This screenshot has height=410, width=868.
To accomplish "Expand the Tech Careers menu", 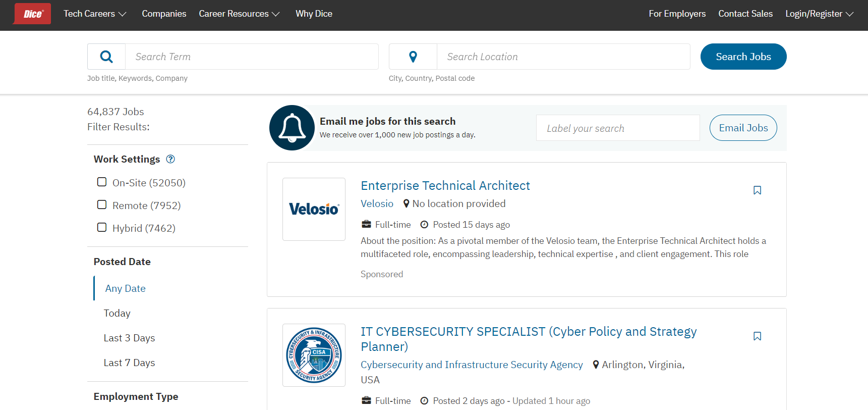I will pyautogui.click(x=95, y=14).
